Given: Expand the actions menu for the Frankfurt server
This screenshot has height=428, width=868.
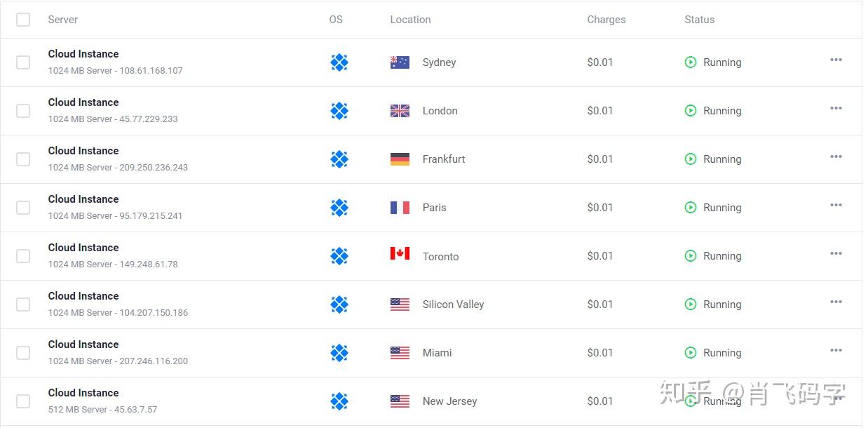Looking at the screenshot, I should point(836,157).
